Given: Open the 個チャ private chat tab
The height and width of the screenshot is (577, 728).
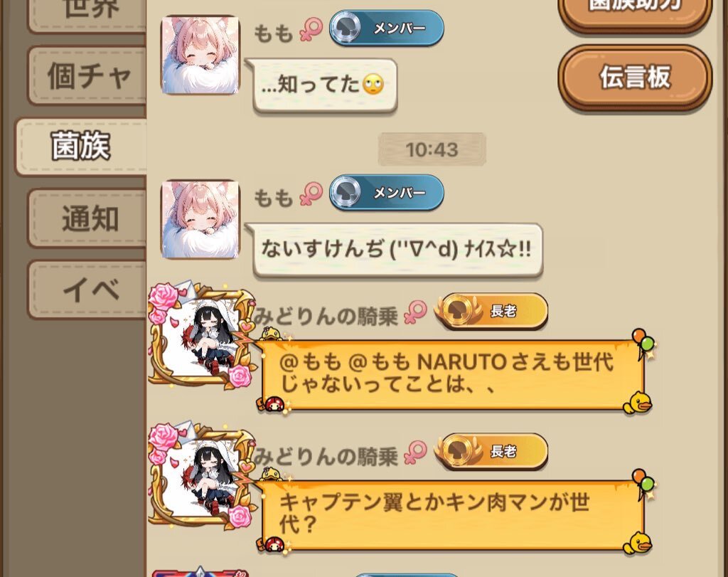Looking at the screenshot, I should click(x=87, y=75).
